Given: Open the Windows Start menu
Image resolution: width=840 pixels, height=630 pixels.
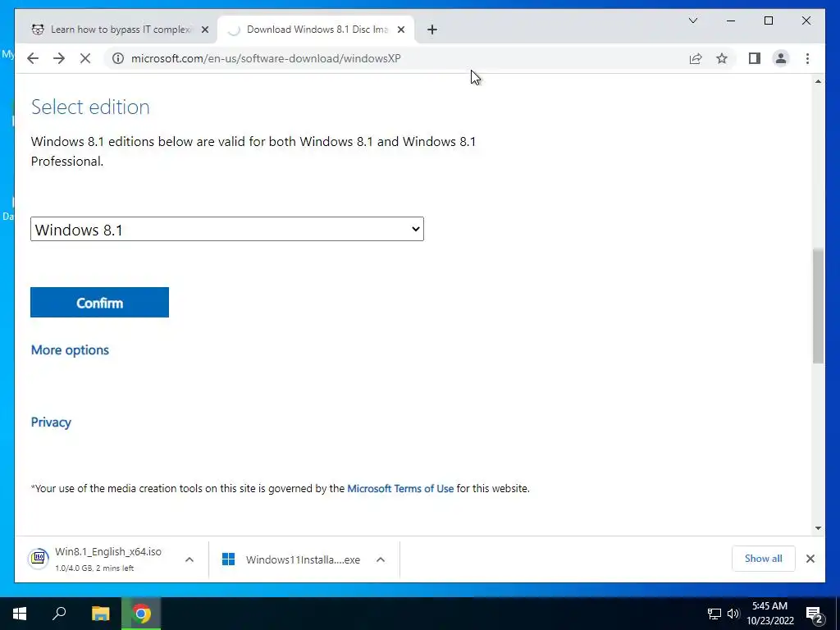Looking at the screenshot, I should [20, 614].
